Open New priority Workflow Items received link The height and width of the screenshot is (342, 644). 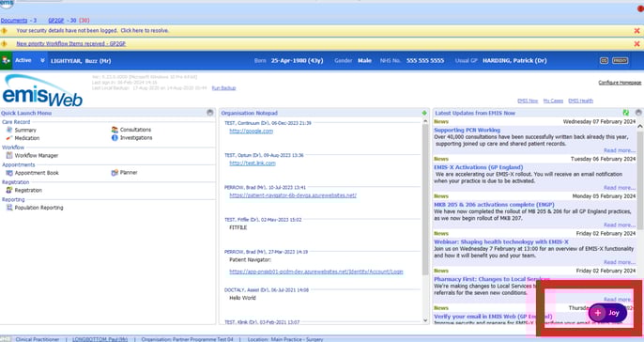click(71, 43)
